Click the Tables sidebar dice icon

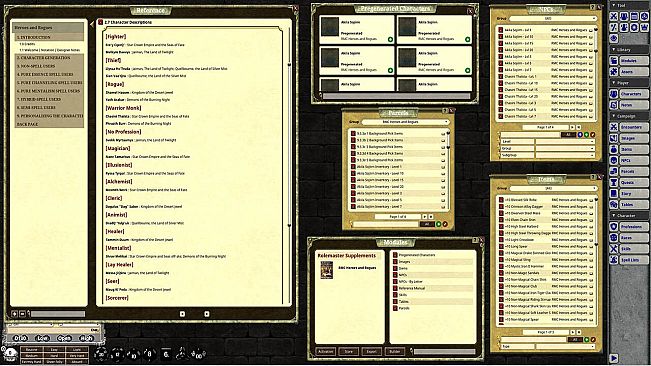point(614,204)
